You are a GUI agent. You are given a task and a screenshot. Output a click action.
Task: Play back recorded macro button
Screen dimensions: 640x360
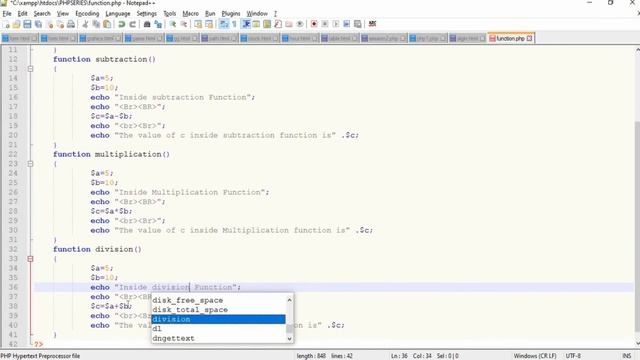336,24
